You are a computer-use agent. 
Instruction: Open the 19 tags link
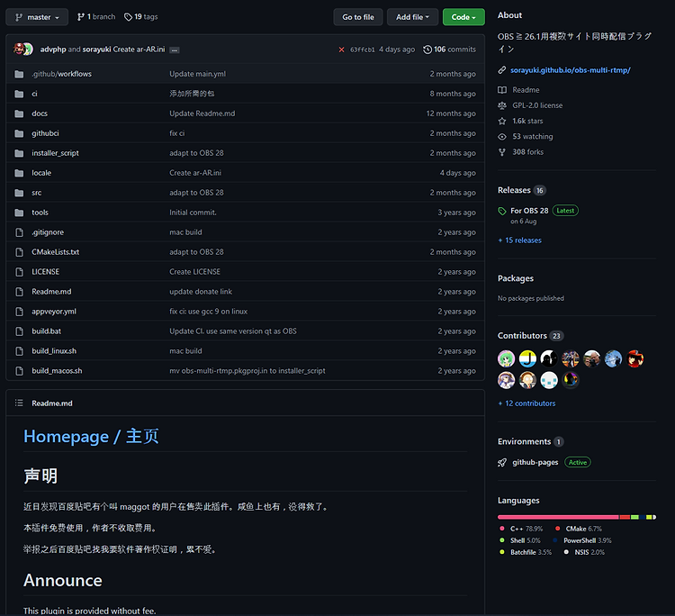140,17
